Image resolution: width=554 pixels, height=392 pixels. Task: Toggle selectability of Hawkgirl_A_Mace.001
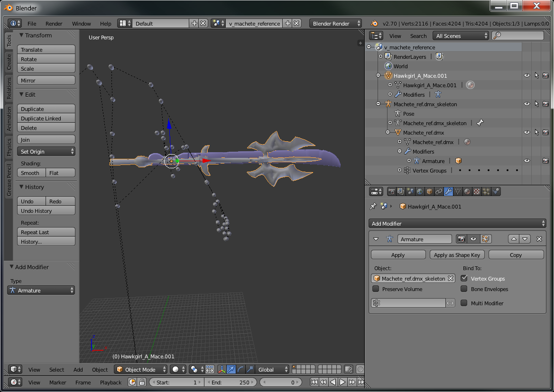pos(536,75)
